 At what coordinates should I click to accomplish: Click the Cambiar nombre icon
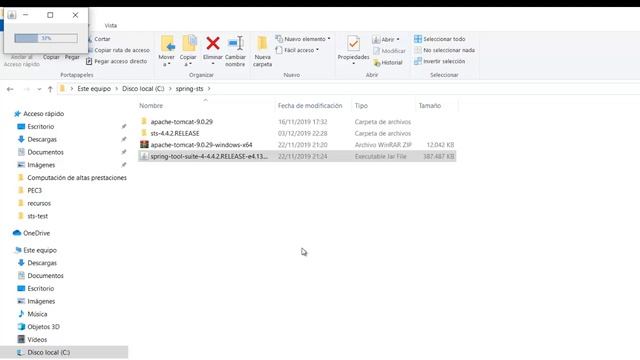236,43
